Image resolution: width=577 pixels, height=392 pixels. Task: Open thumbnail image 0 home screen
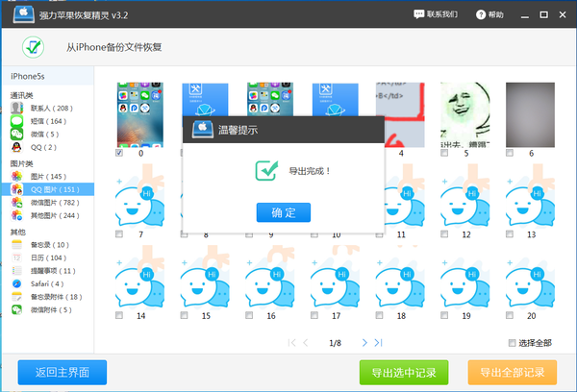pos(140,114)
